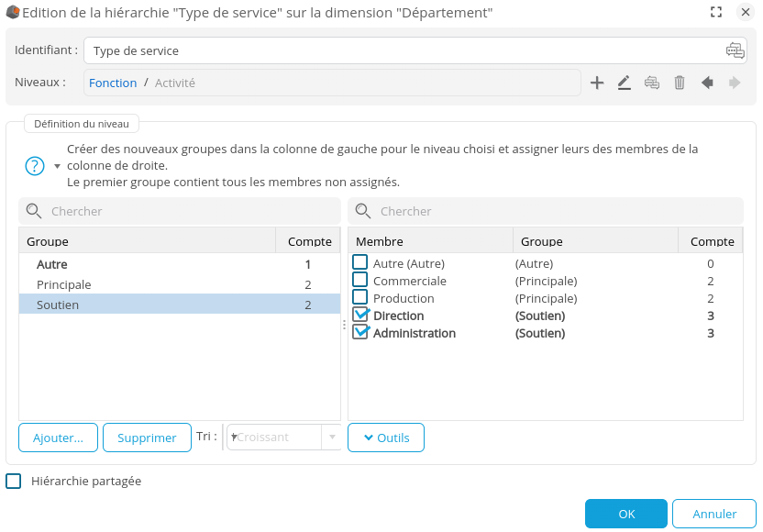Image resolution: width=763 pixels, height=532 pixels.
Task: Click the help question mark icon
Action: pyautogui.click(x=35, y=166)
